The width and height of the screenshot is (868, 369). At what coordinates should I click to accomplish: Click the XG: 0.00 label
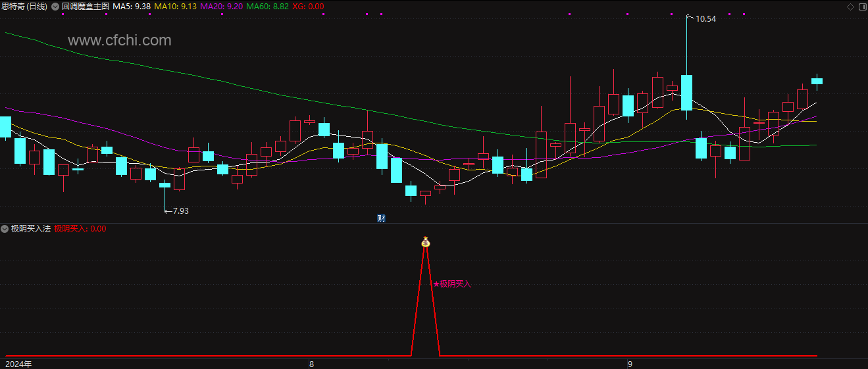point(308,6)
